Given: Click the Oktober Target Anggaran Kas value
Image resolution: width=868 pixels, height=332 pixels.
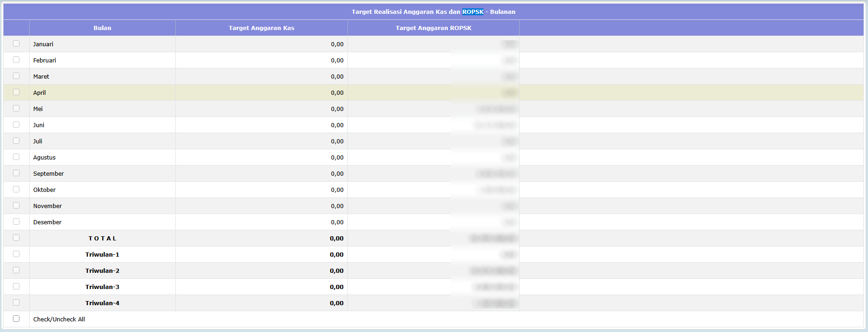Looking at the screenshot, I should coord(337,190).
